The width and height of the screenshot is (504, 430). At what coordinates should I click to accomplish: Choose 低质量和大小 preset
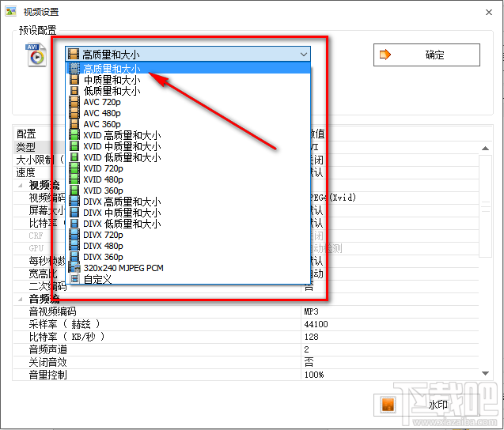pyautogui.click(x=188, y=91)
